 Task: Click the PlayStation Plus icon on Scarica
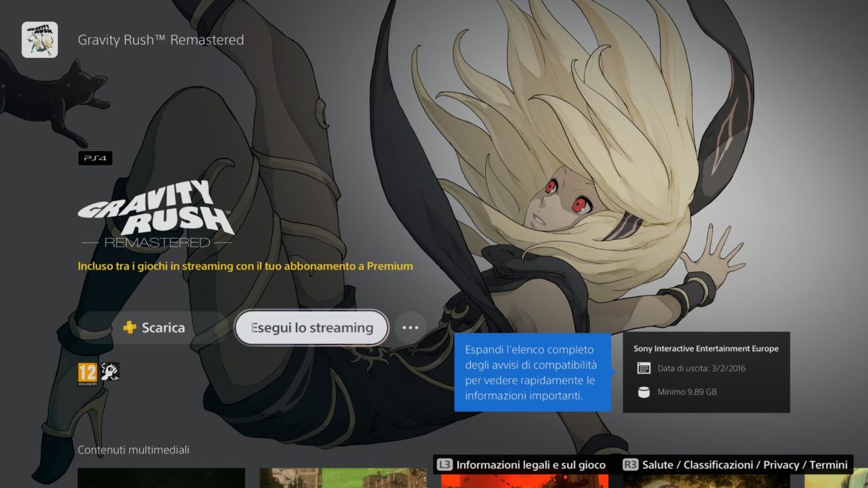point(130,328)
